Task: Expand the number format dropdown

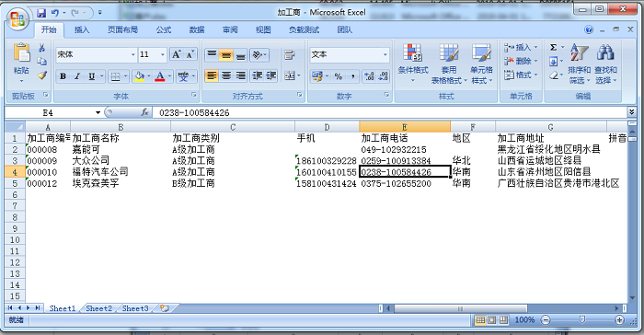Action: click(385, 54)
